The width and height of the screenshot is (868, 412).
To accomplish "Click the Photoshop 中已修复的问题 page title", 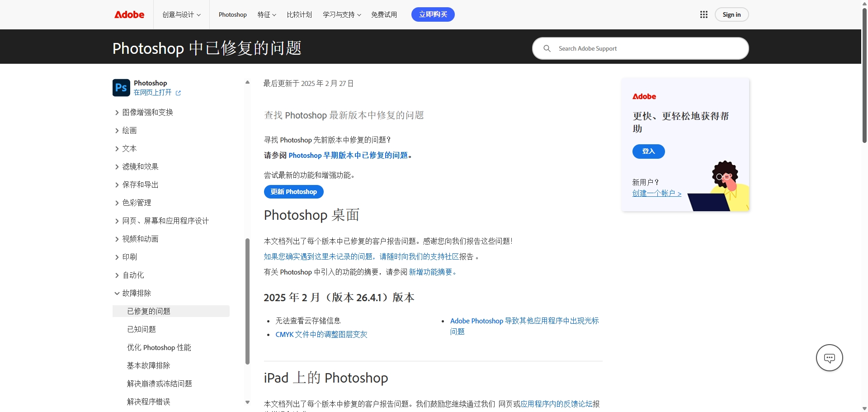I will 207,48.
